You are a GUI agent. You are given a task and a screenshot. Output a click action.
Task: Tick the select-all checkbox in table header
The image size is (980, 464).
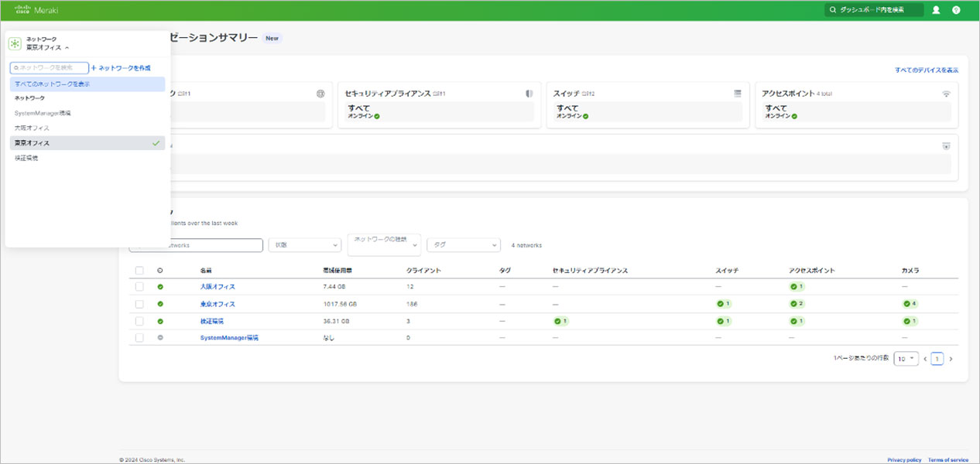click(139, 271)
